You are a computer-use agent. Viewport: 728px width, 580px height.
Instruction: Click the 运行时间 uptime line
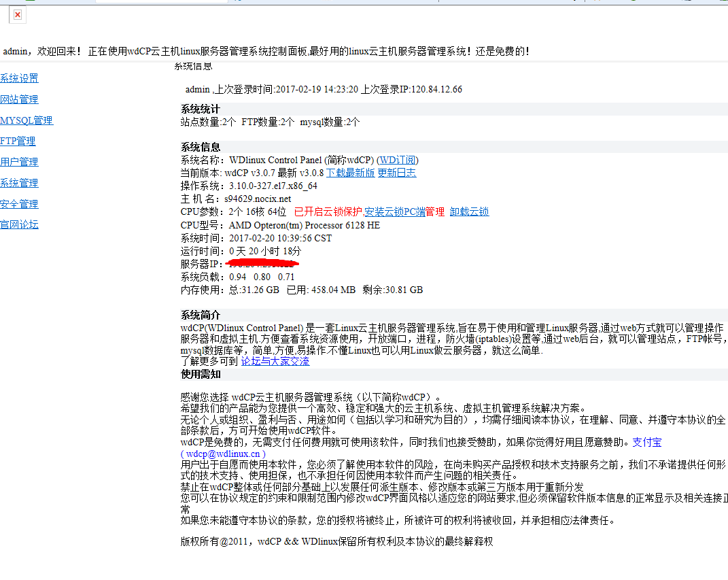pyautogui.click(x=241, y=251)
